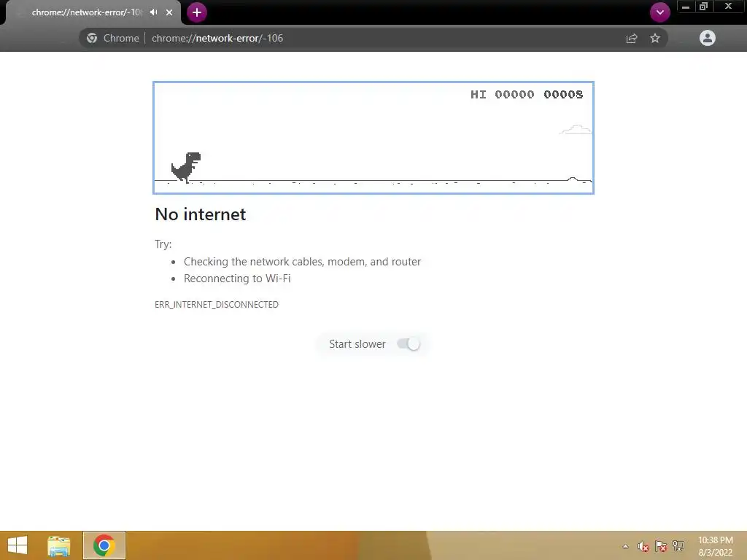The height and width of the screenshot is (560, 747).
Task: Open the clock showing 10:38 PM
Action: (x=716, y=546)
